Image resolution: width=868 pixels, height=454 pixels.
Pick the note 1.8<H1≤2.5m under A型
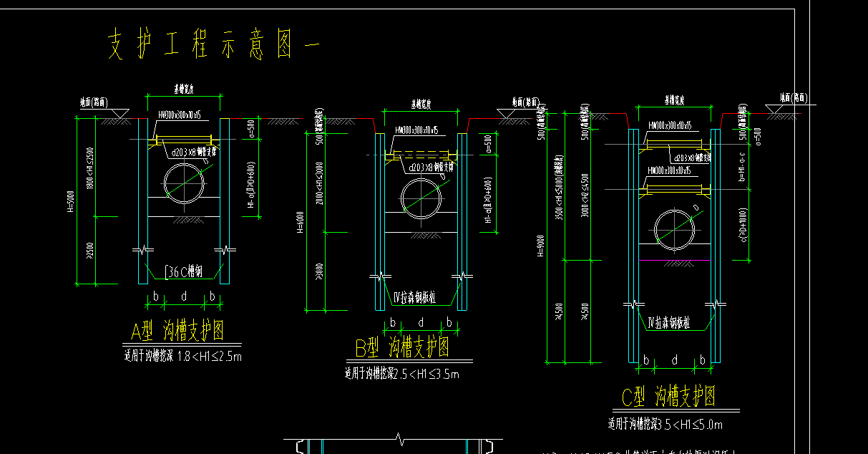pos(209,355)
